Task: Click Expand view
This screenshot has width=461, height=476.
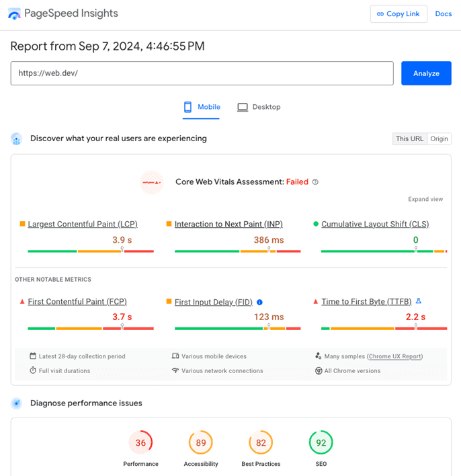Action: coord(425,199)
